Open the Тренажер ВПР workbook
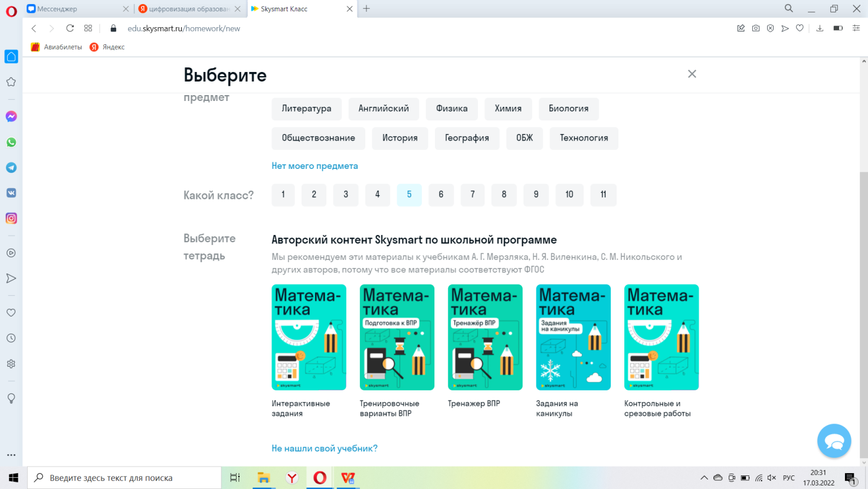The image size is (868, 489). coord(485,337)
